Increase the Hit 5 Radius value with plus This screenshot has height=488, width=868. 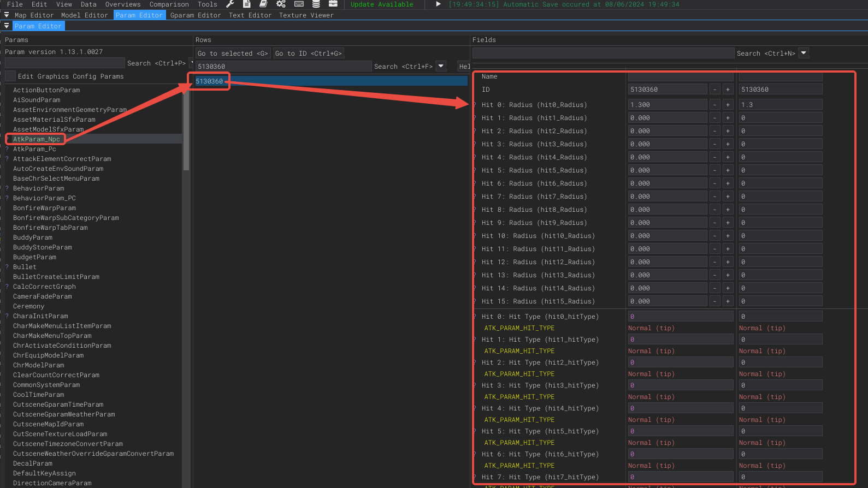[728, 170]
